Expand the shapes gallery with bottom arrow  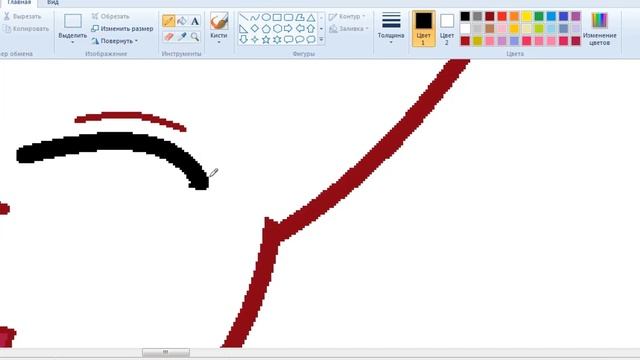point(321,40)
